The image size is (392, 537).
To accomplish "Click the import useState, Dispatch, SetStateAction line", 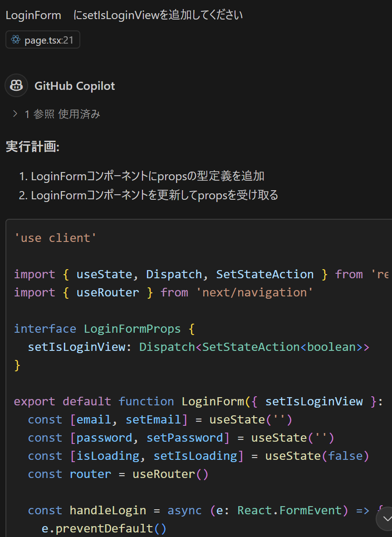I will click(x=201, y=274).
